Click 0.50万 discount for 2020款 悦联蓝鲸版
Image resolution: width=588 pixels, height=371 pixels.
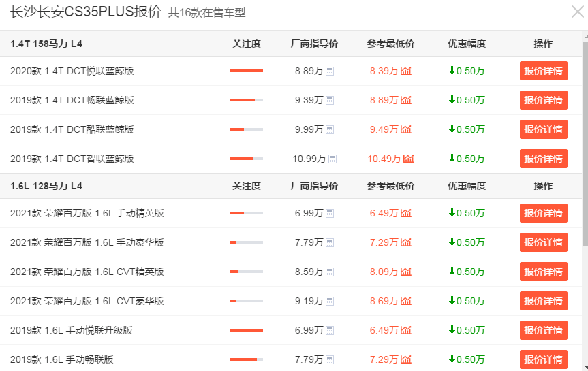tap(467, 71)
